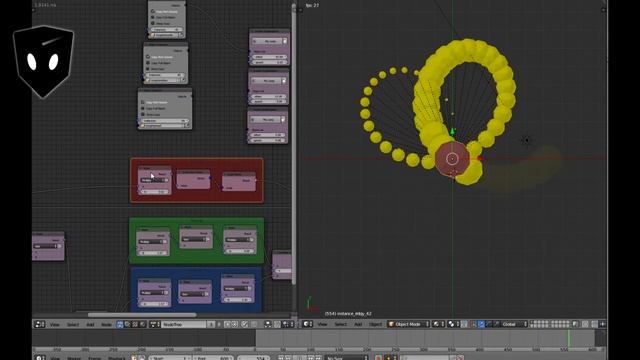Select the translate manipulator arrow icon
Screen dimensions: 640x360
point(482,324)
